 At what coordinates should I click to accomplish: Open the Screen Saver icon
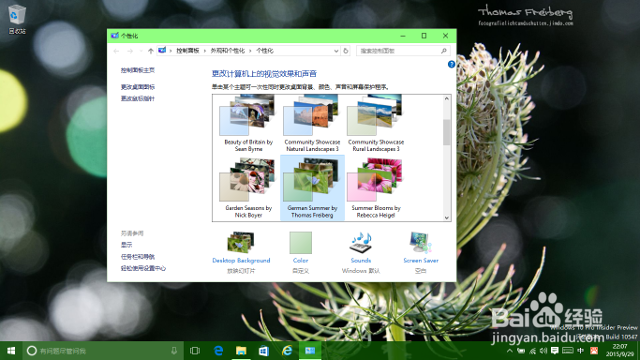pyautogui.click(x=421, y=242)
